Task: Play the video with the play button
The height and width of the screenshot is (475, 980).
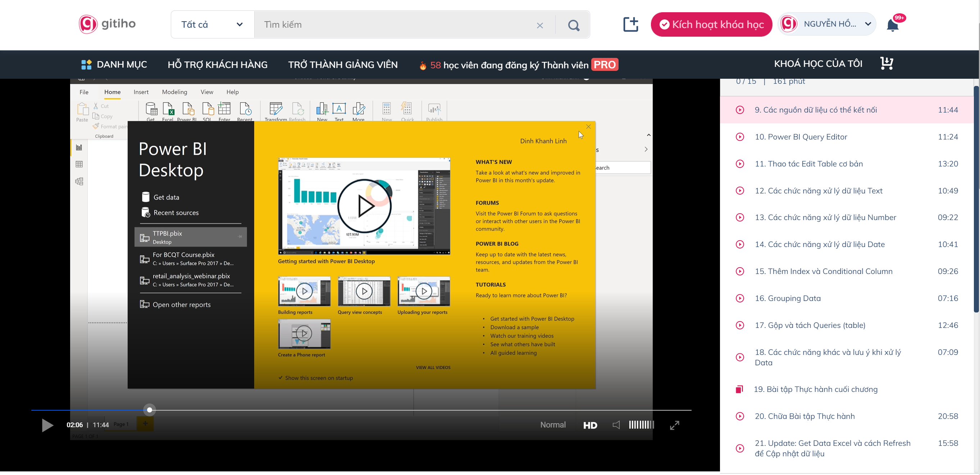Action: [47, 425]
